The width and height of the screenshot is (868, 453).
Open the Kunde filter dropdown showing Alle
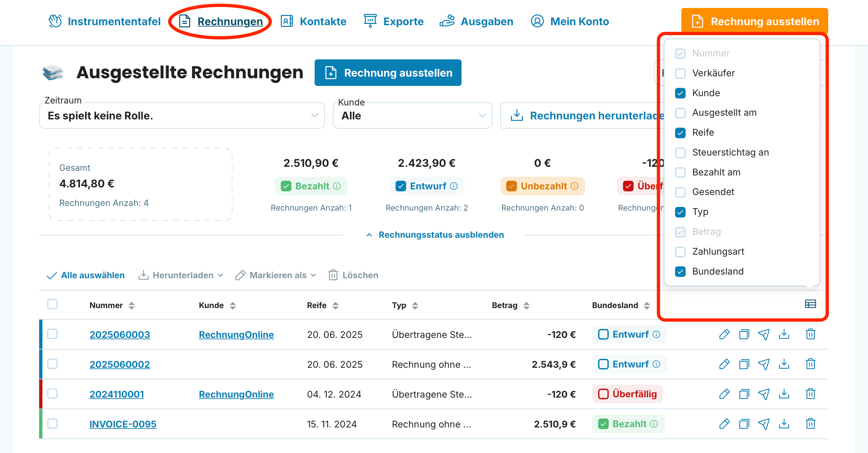point(412,116)
